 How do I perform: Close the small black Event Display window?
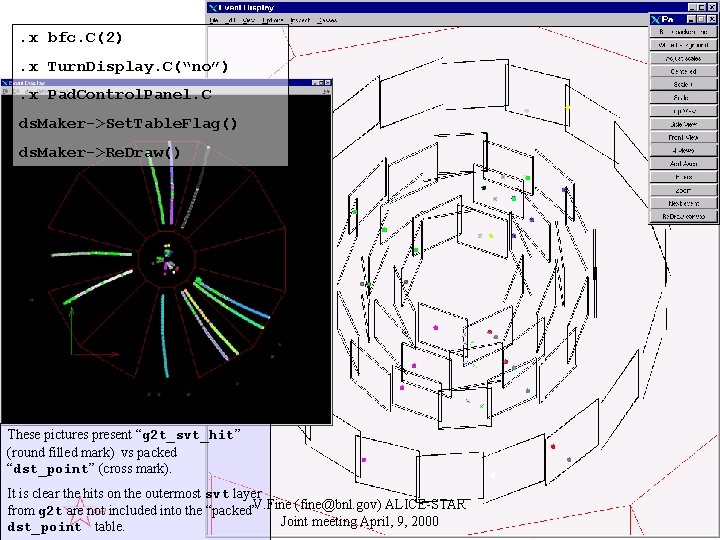tap(328, 83)
